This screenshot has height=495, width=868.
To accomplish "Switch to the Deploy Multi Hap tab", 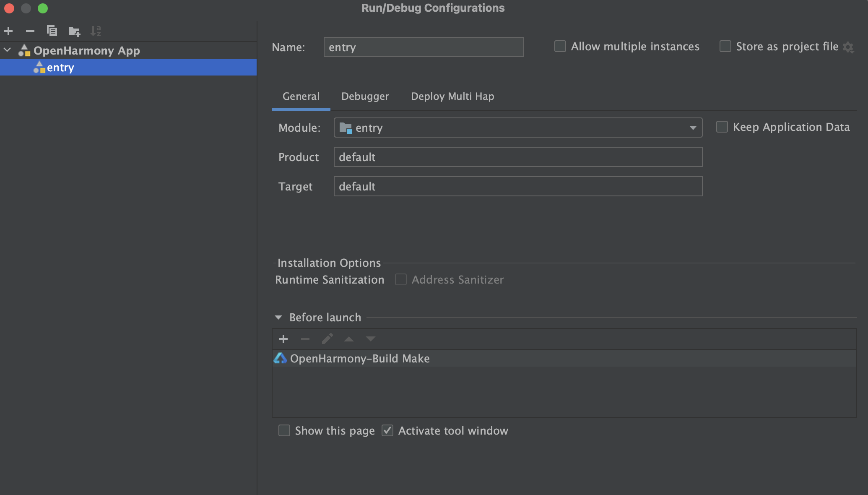I will [452, 96].
